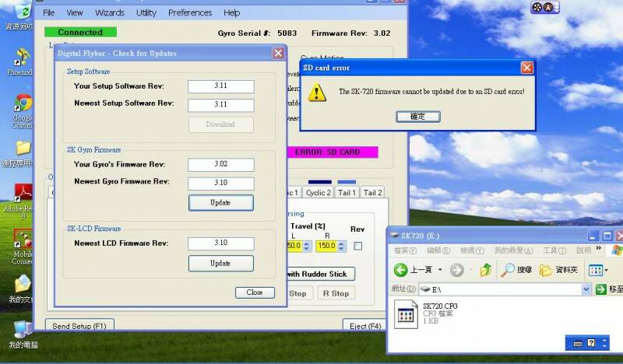Viewport: 623px width, 364px height.
Task: Expand the Explorer address bar dropdown
Action: coord(586,289)
